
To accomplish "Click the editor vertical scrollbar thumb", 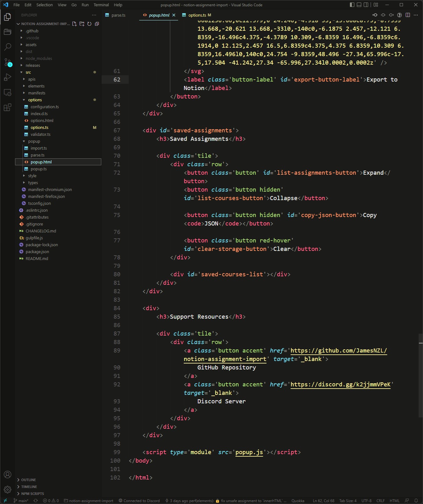I will pos(420,375).
